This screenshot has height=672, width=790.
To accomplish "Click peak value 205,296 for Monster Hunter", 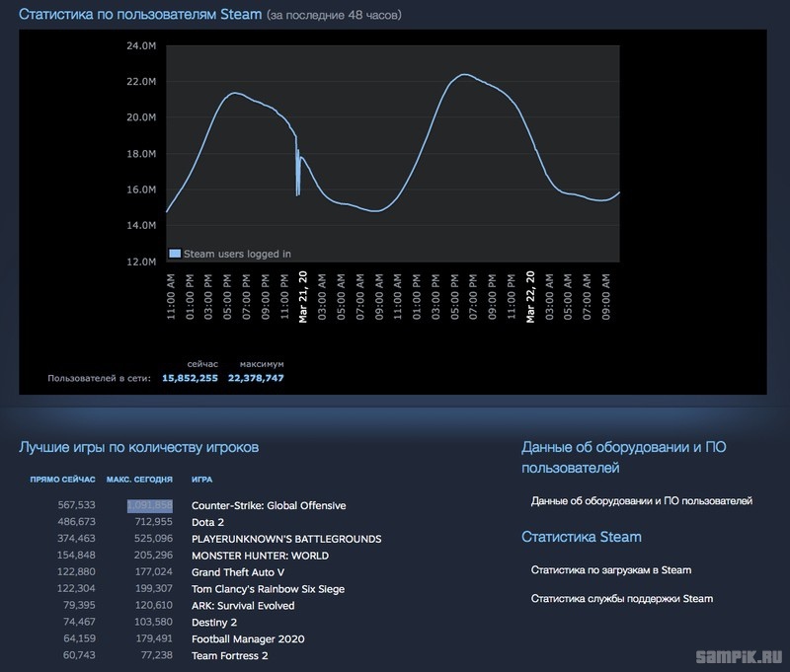I will [x=154, y=555].
